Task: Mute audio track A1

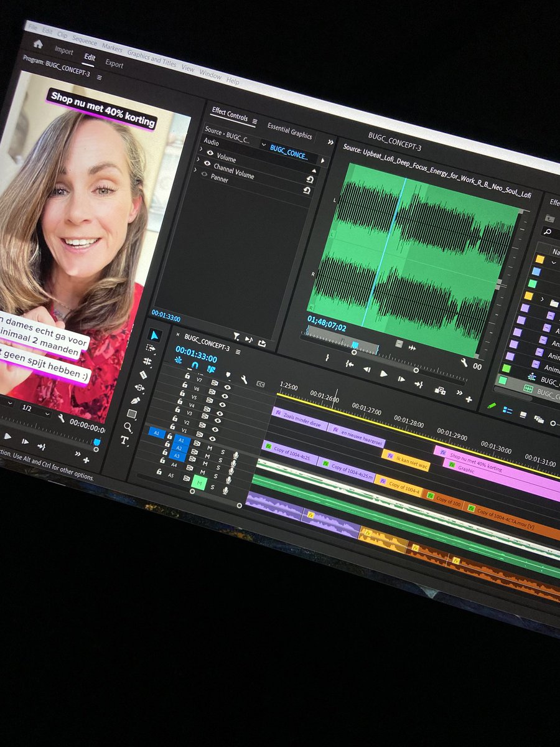Action: [210, 448]
